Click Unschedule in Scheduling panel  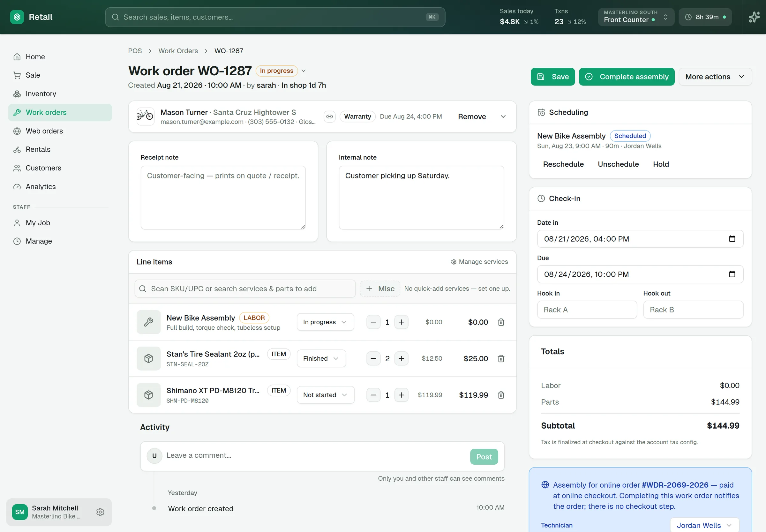(x=618, y=164)
